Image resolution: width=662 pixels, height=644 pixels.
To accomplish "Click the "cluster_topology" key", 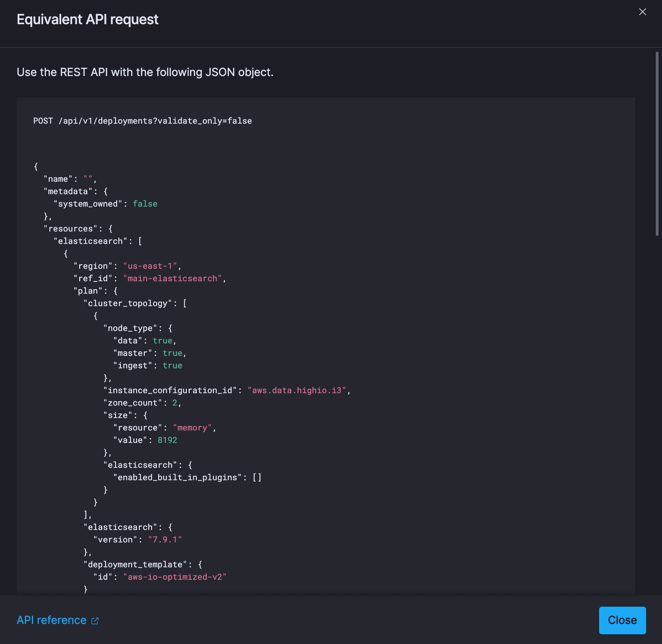I will (x=127, y=303).
